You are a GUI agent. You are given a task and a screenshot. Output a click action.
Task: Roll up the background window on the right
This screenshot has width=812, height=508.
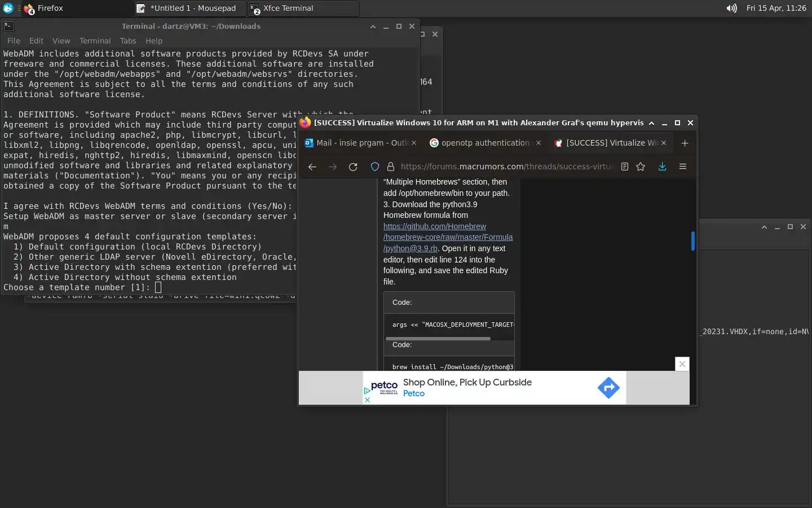[764, 227]
